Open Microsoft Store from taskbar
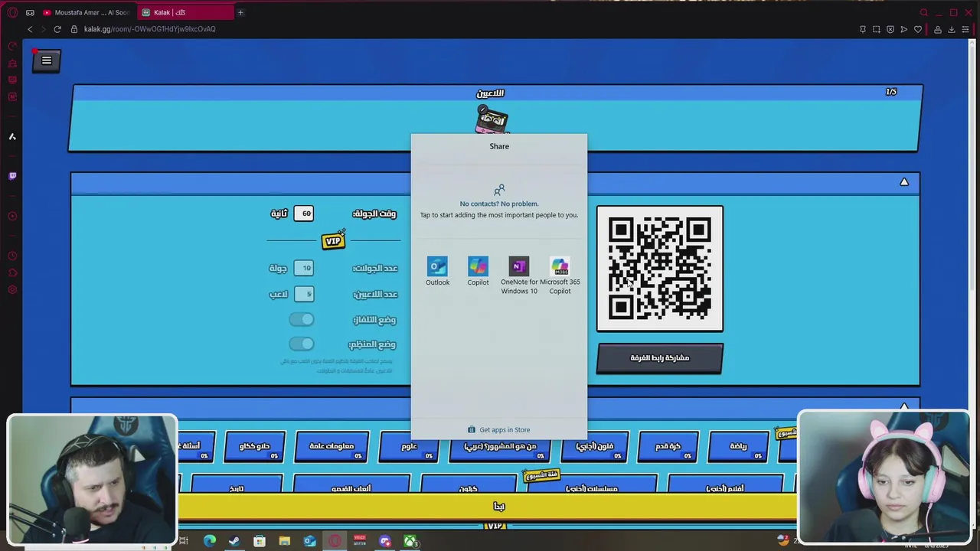 pos(260,541)
